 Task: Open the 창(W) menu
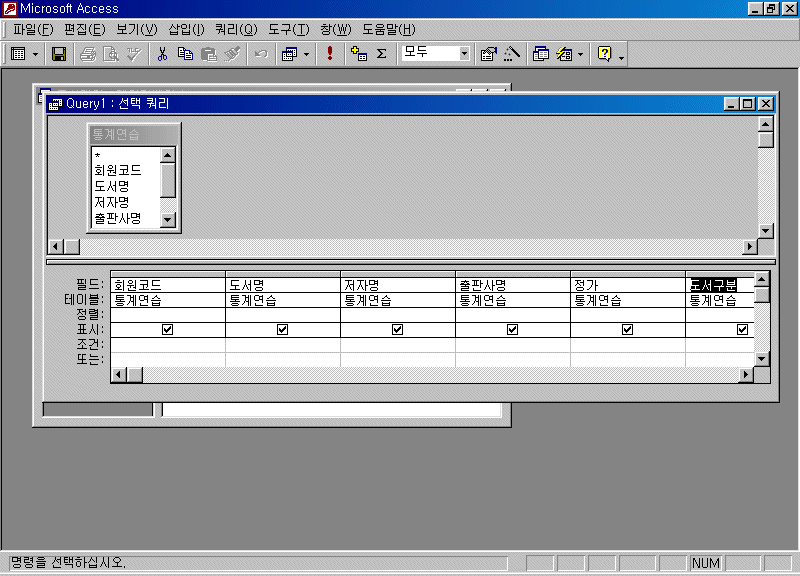pyautogui.click(x=336, y=30)
